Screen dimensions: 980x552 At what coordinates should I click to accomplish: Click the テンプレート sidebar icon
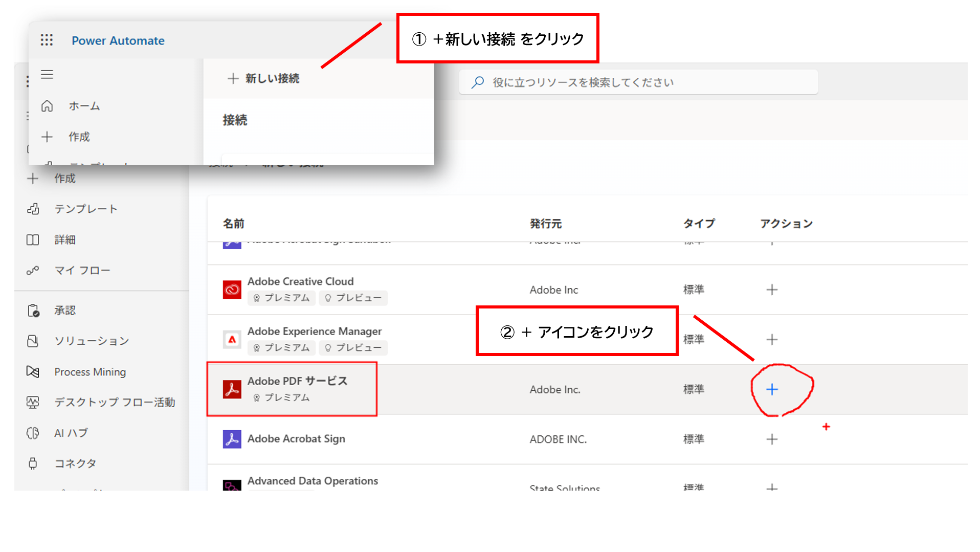[33, 209]
